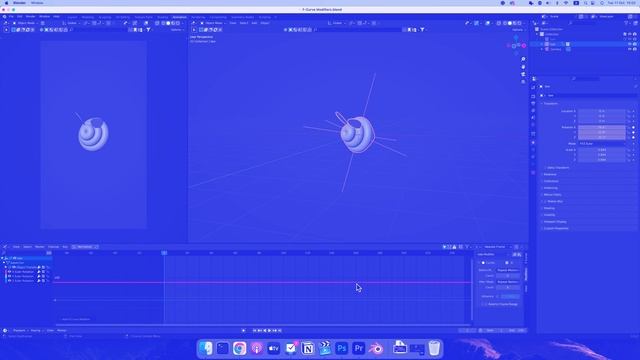
Task: Open Object Mode dropdown in left viewport
Action: click(26, 23)
